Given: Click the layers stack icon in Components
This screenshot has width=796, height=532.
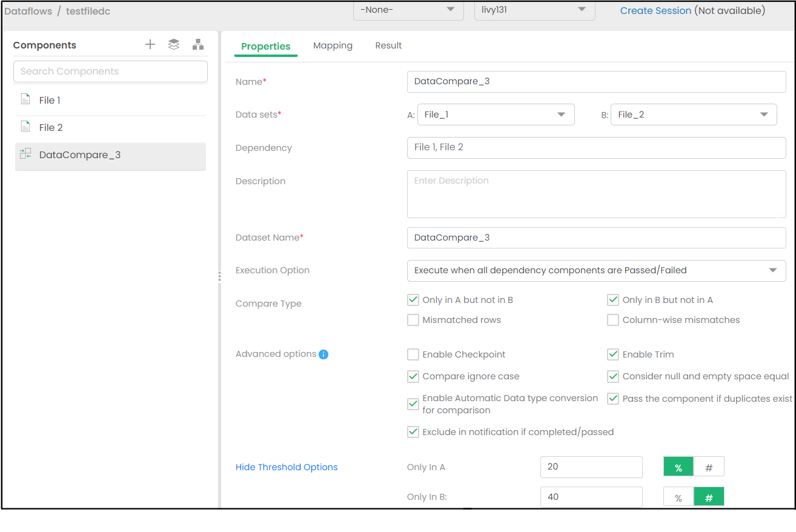Looking at the screenshot, I should click(174, 44).
